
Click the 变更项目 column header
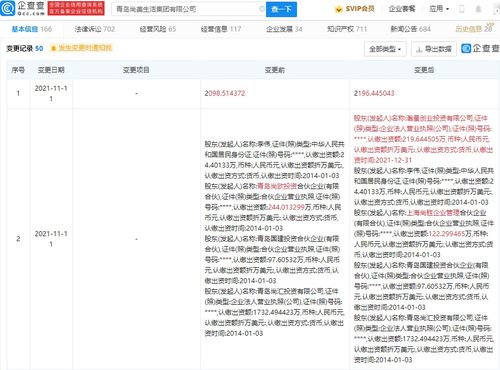pos(136,70)
